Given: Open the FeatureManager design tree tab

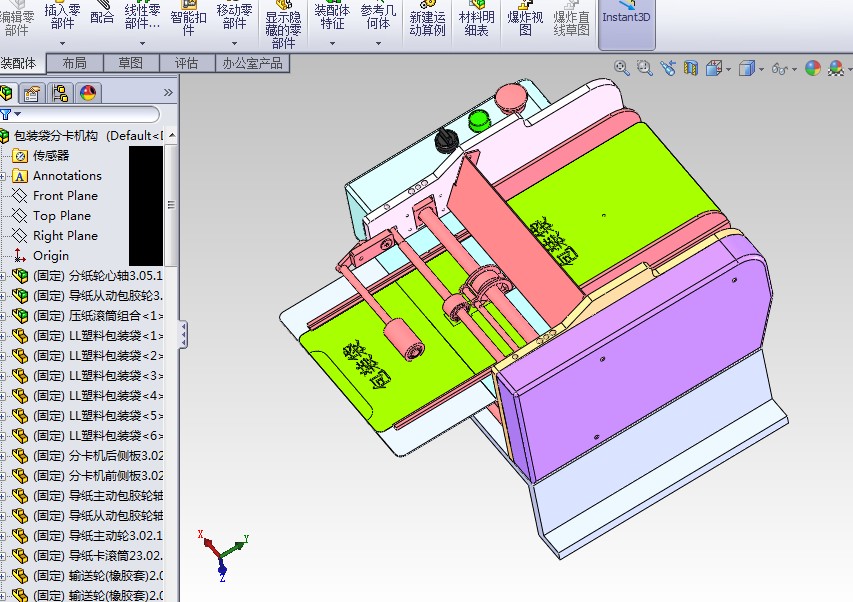Looking at the screenshot, I should 7,93.
